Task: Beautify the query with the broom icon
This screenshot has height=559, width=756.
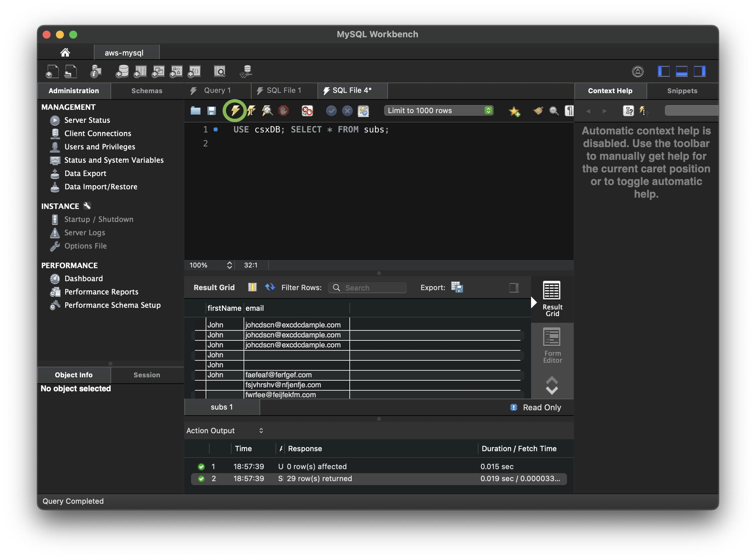Action: (538, 111)
